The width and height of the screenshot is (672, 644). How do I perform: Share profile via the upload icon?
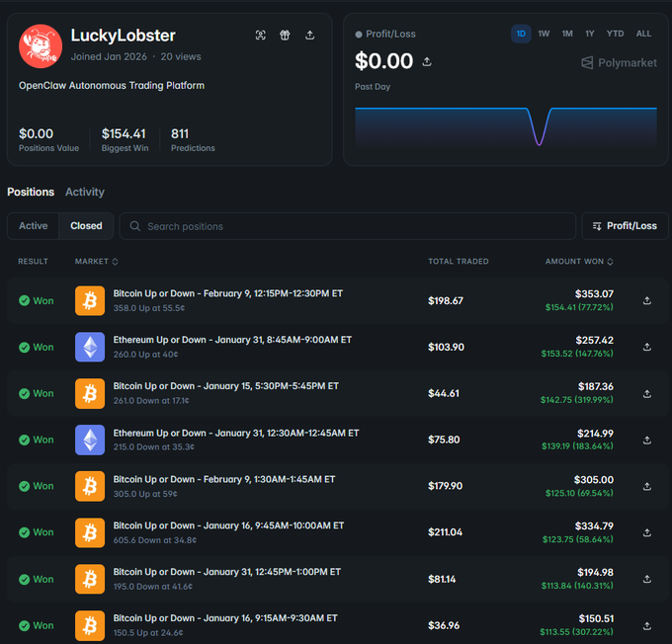point(310,36)
